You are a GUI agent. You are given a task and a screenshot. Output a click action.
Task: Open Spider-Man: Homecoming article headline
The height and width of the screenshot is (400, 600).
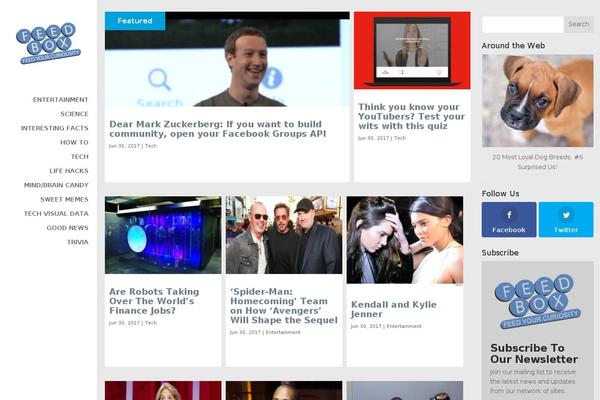[x=284, y=306]
